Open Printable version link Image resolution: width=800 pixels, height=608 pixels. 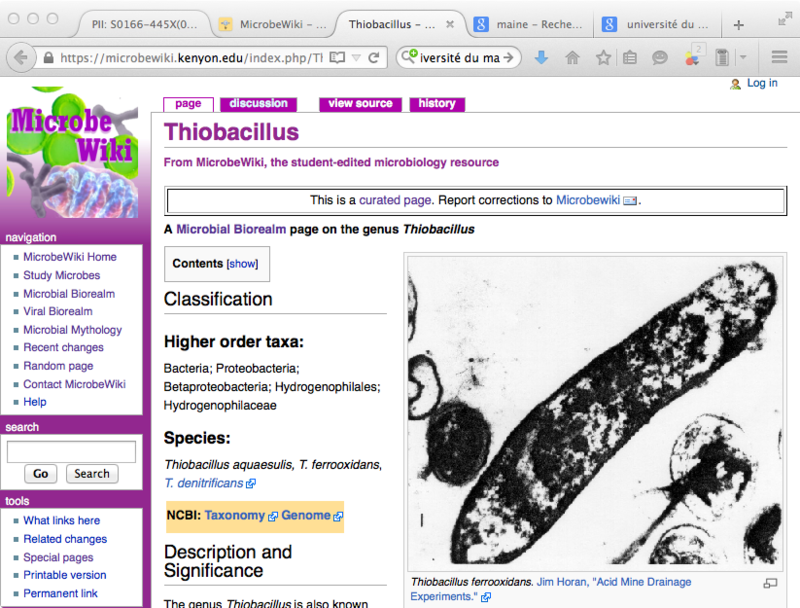tap(65, 575)
